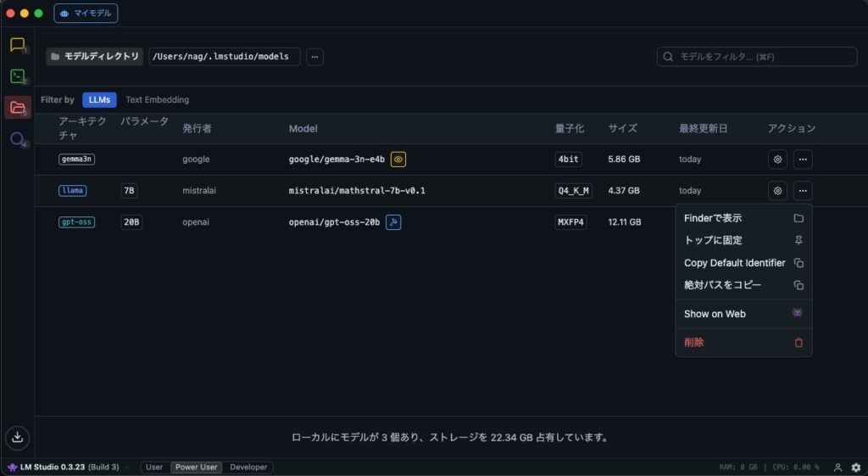Select the google/gemma-3n-e4b model name
The image size is (868, 476).
point(337,160)
